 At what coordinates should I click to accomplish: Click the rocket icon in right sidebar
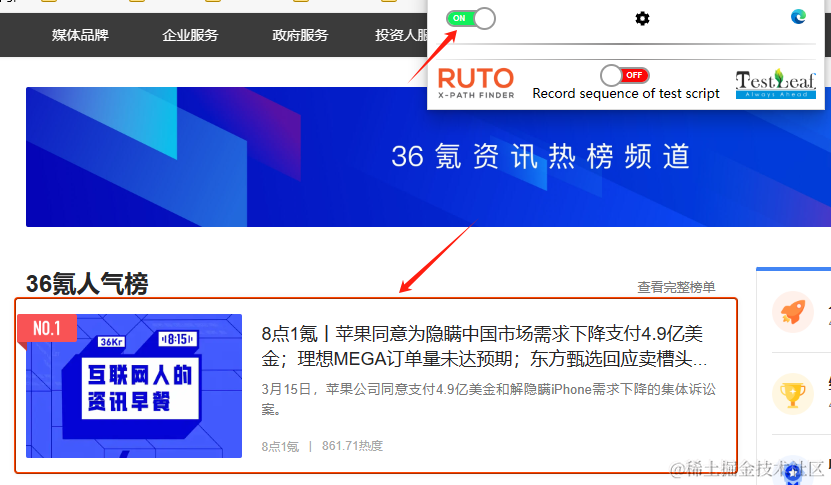click(792, 312)
